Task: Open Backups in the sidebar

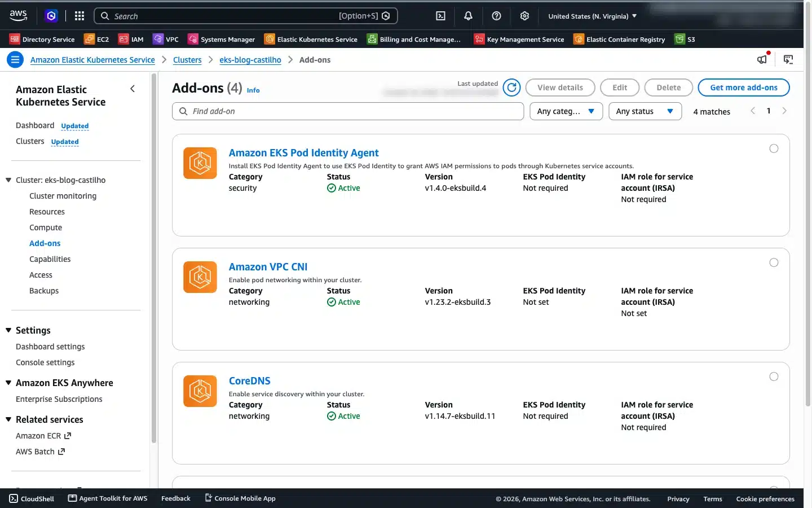Action: pyautogui.click(x=44, y=291)
